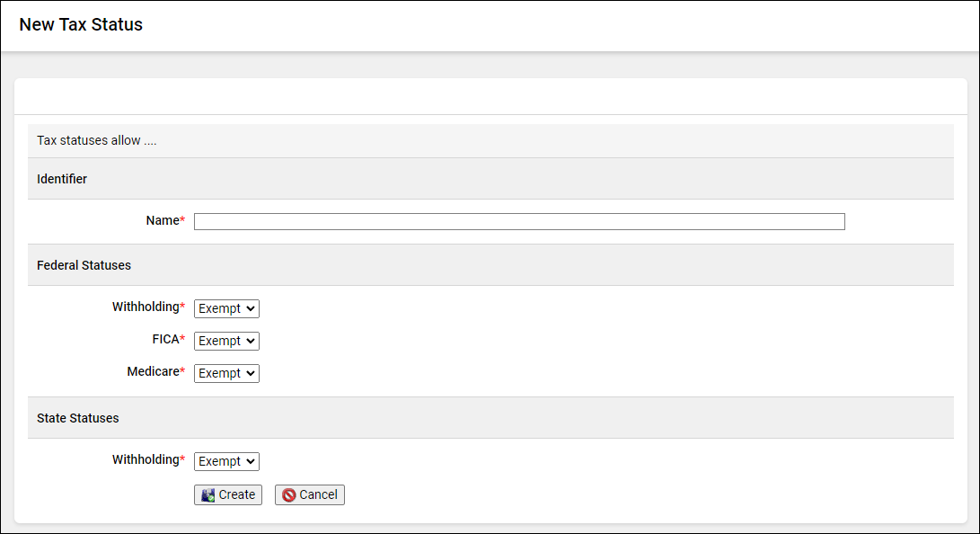Select the State Statuses section header
980x534 pixels.
click(x=77, y=418)
